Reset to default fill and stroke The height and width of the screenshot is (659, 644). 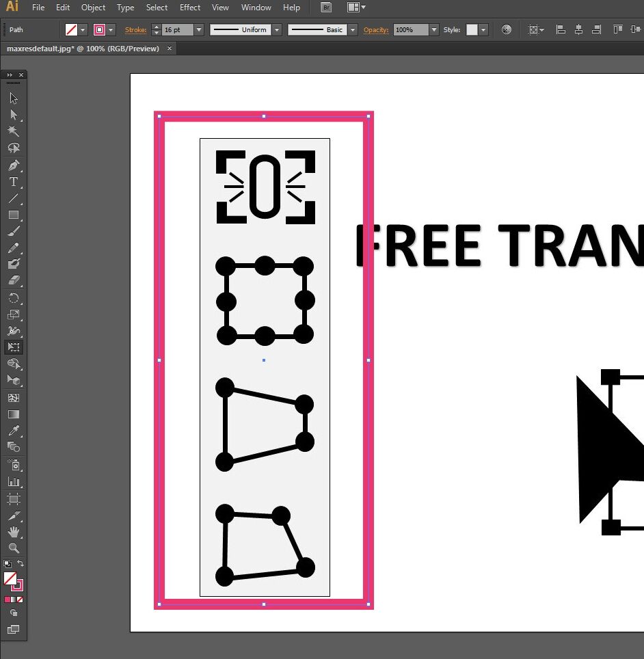[x=7, y=563]
